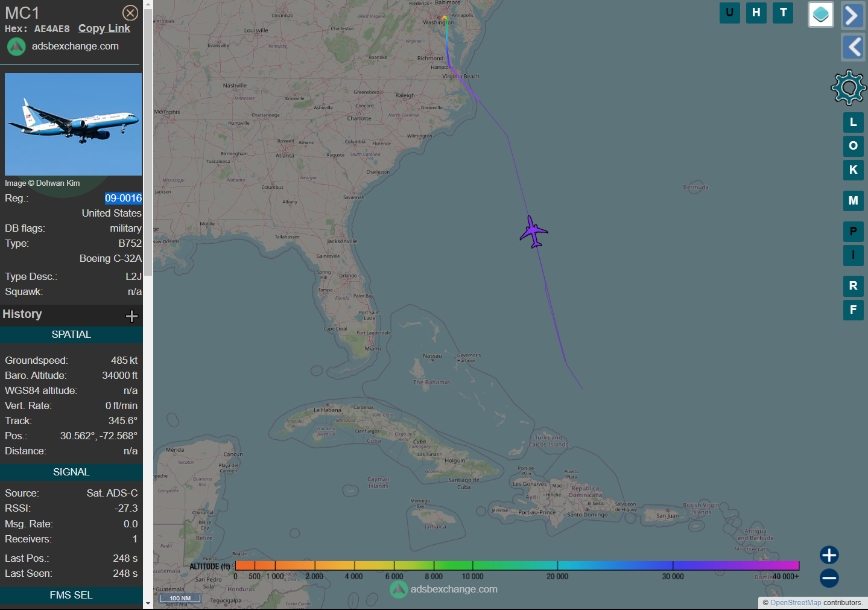Click the DB flags military value
The image size is (868, 610).
point(125,228)
